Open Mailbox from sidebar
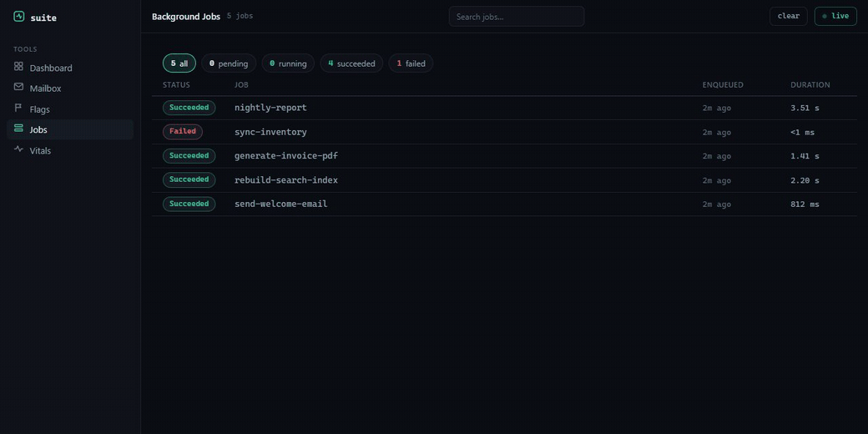The width and height of the screenshot is (868, 434). pyautogui.click(x=70, y=88)
